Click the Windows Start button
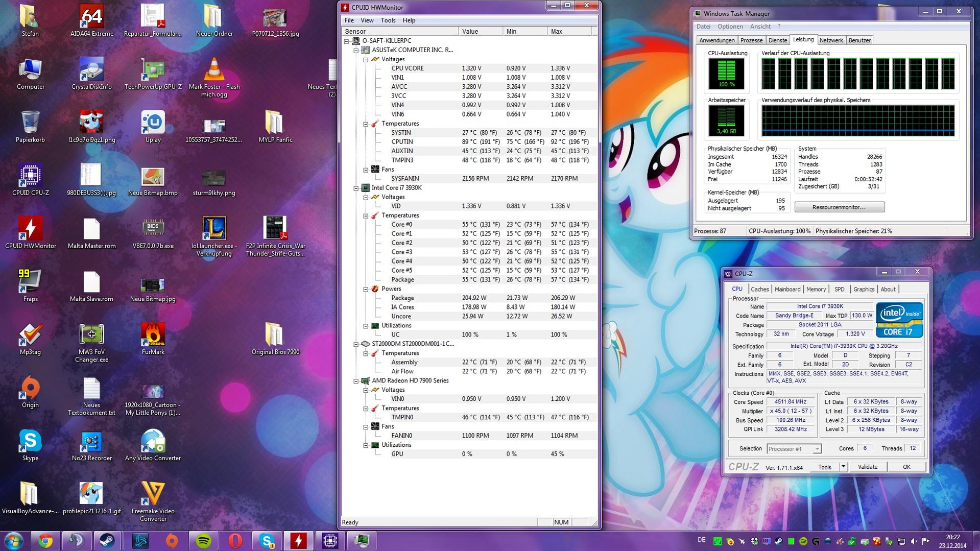The image size is (980, 551). 14,541
